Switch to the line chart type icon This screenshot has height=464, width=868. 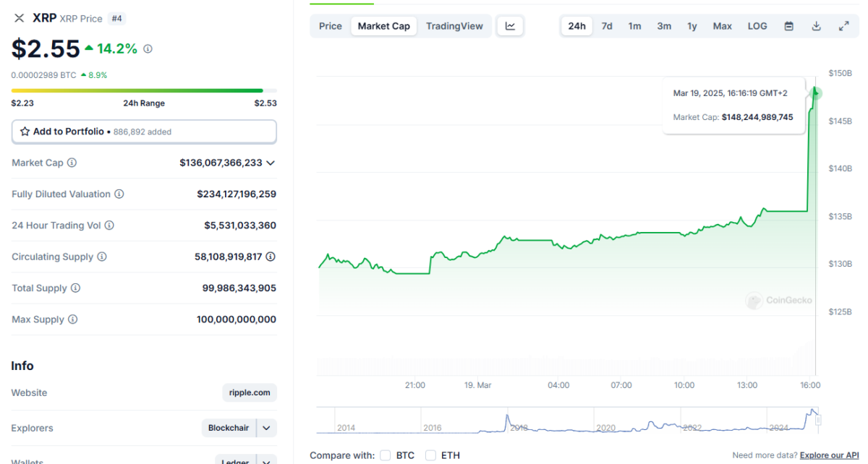(510, 26)
